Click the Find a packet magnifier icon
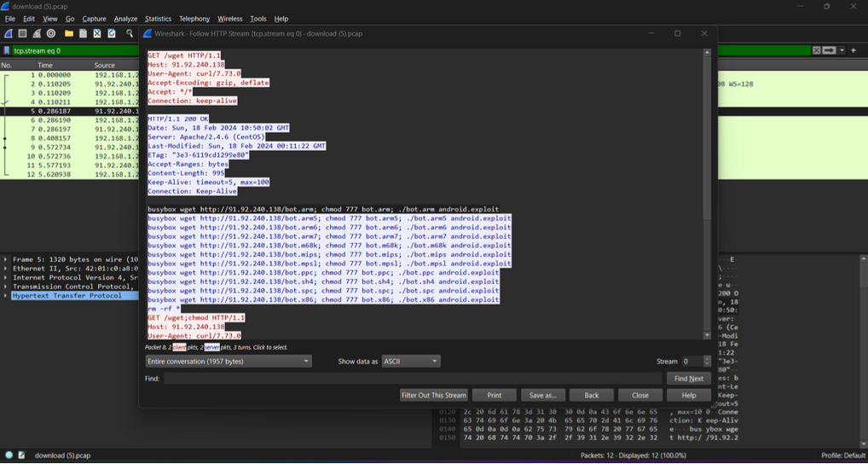This screenshot has height=464, width=868. coord(130,33)
